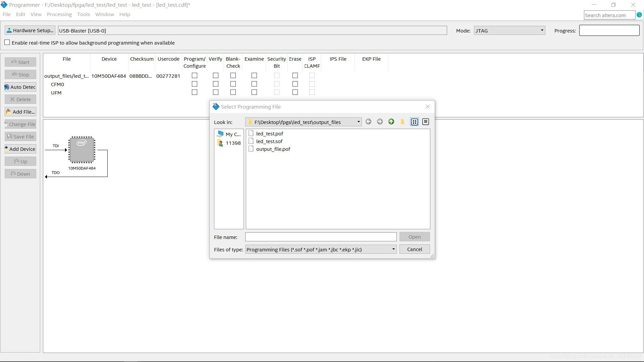Image resolution: width=644 pixels, height=362 pixels.
Task: Select the CFM0 row label
Action: pos(57,84)
